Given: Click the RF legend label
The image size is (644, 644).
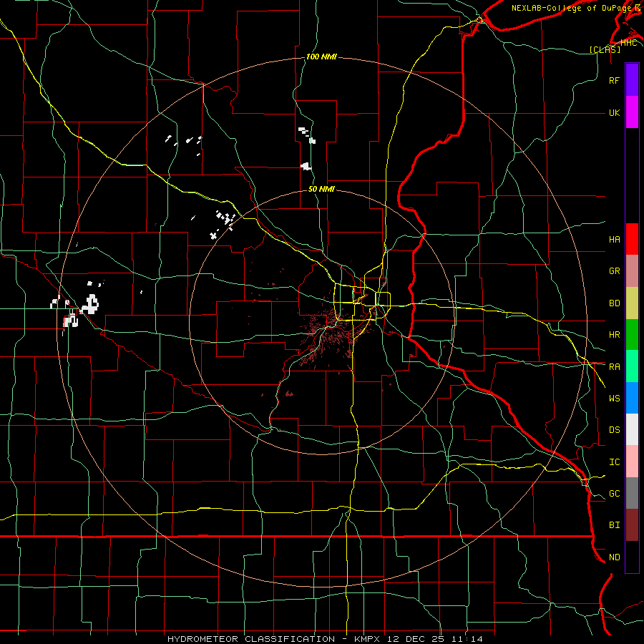Looking at the screenshot, I should (614, 80).
